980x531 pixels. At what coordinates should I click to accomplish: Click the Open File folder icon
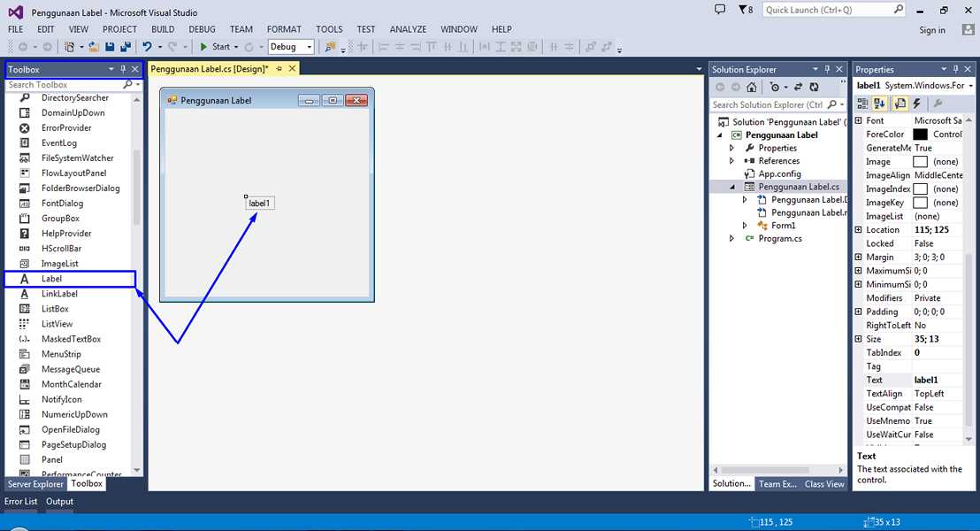tap(94, 47)
